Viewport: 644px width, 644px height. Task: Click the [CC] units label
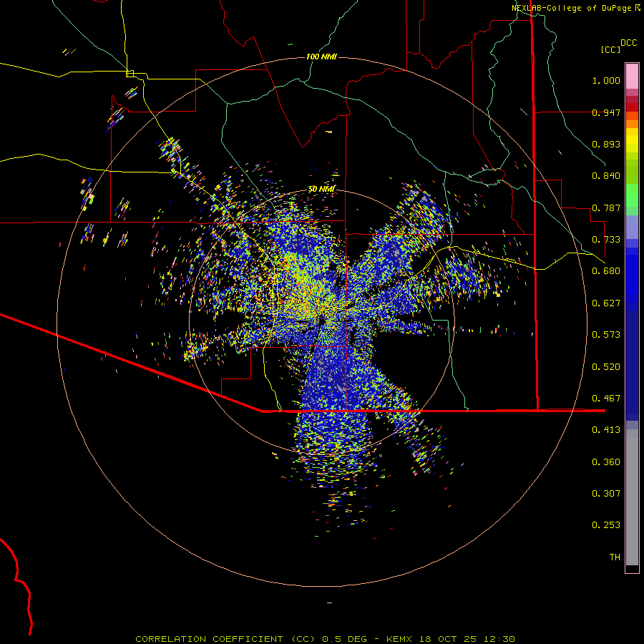(610, 49)
